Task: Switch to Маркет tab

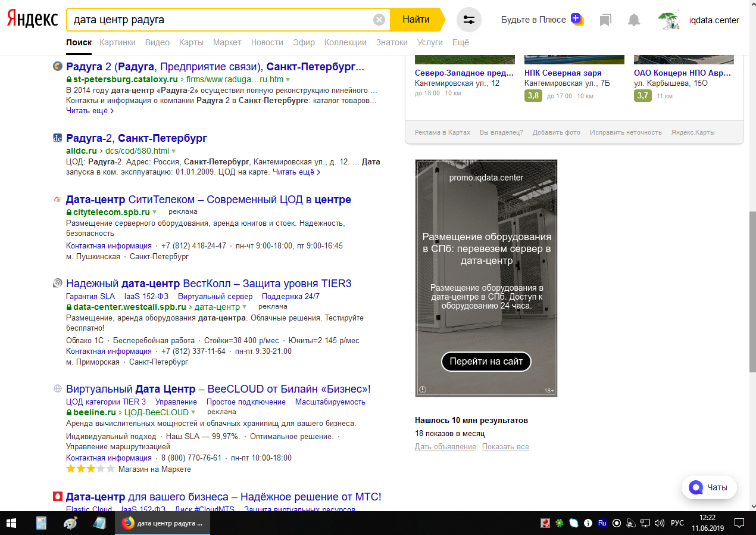Action: [x=227, y=42]
